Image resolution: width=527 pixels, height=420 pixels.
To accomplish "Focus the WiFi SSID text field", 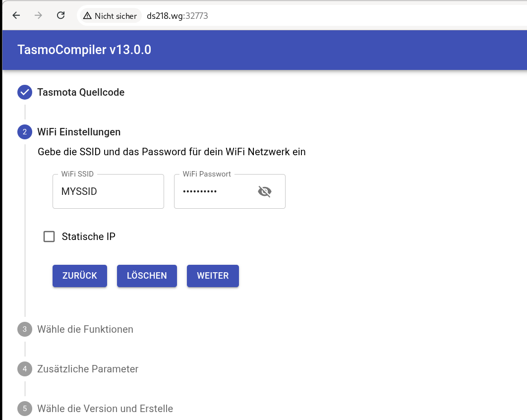I will pos(108,191).
